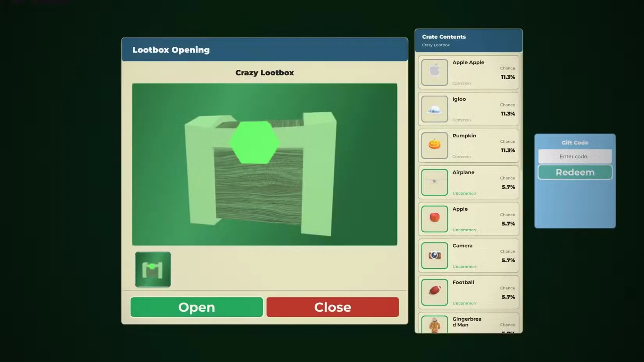Click Igloo 11.3% chance value
Image resolution: width=644 pixels, height=362 pixels.
tap(508, 114)
